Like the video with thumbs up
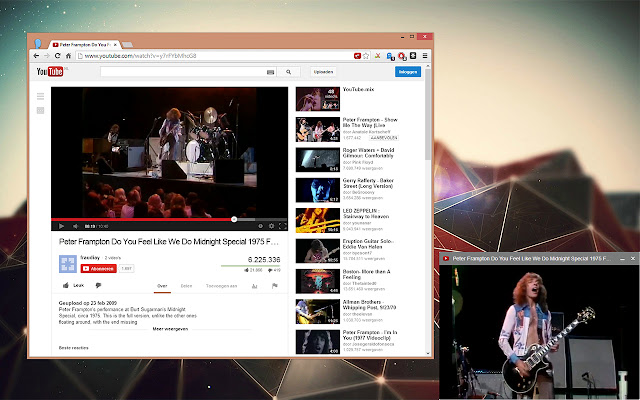Image resolution: width=640 pixels, height=400 pixels. point(73,285)
